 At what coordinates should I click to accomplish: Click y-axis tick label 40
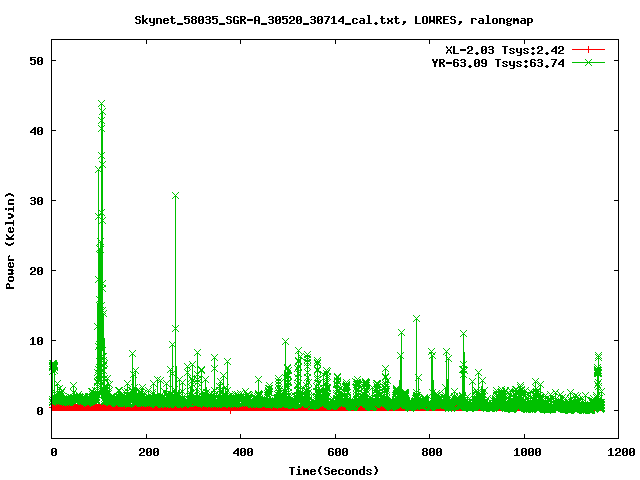pyautogui.click(x=36, y=131)
